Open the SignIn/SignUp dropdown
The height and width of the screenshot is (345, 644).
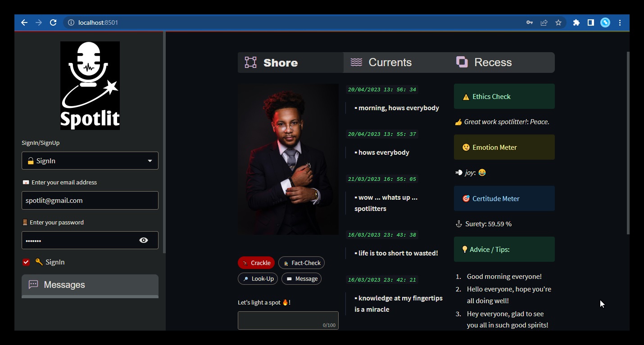[x=90, y=161]
